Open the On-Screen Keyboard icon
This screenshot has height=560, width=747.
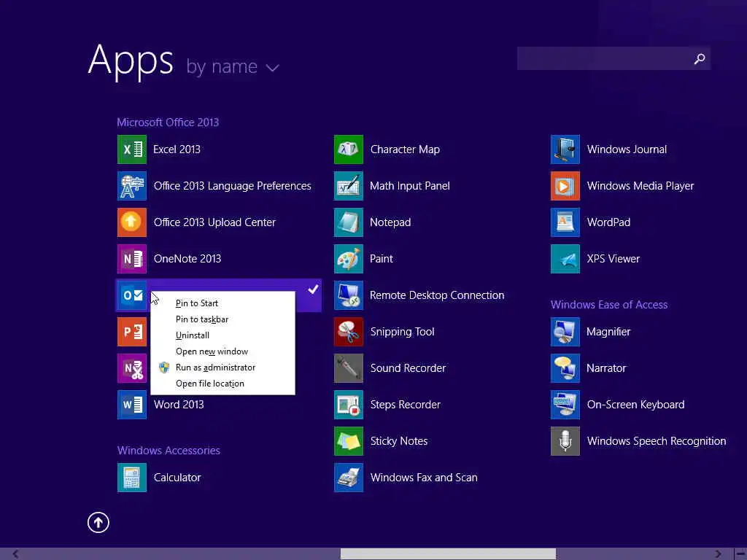tap(565, 405)
